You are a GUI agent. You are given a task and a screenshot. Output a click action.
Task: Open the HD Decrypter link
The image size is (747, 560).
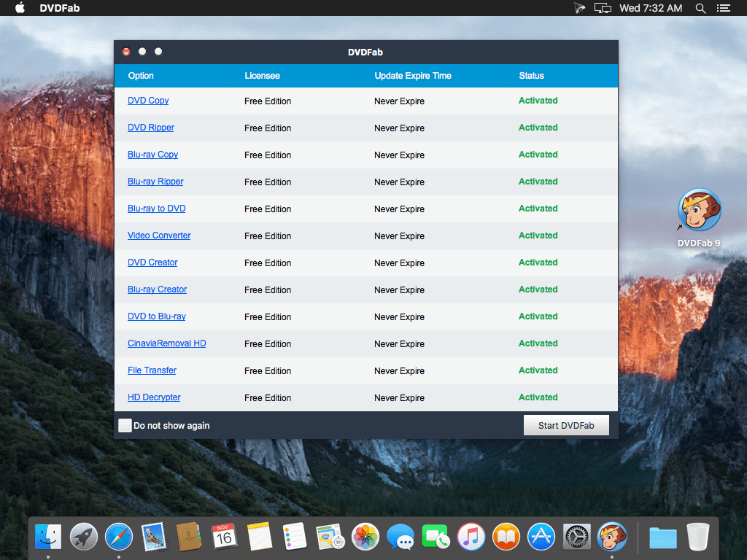coord(154,397)
